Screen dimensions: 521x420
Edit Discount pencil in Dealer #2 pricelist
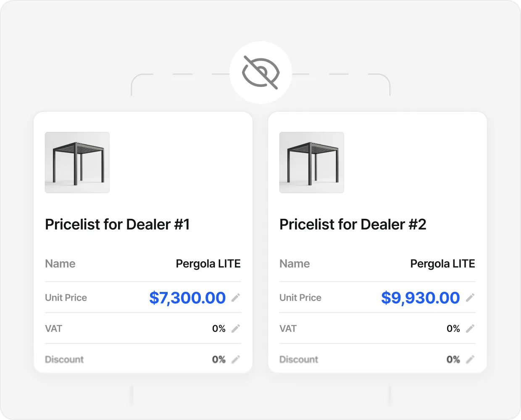pyautogui.click(x=470, y=359)
